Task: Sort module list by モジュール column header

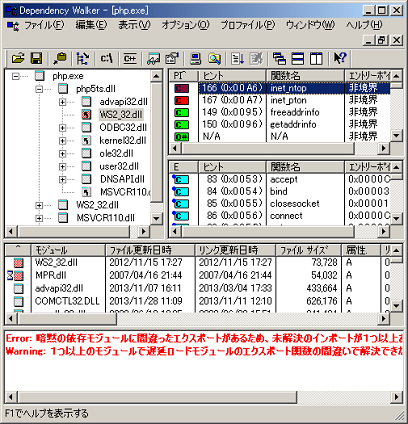Action: pos(68,250)
